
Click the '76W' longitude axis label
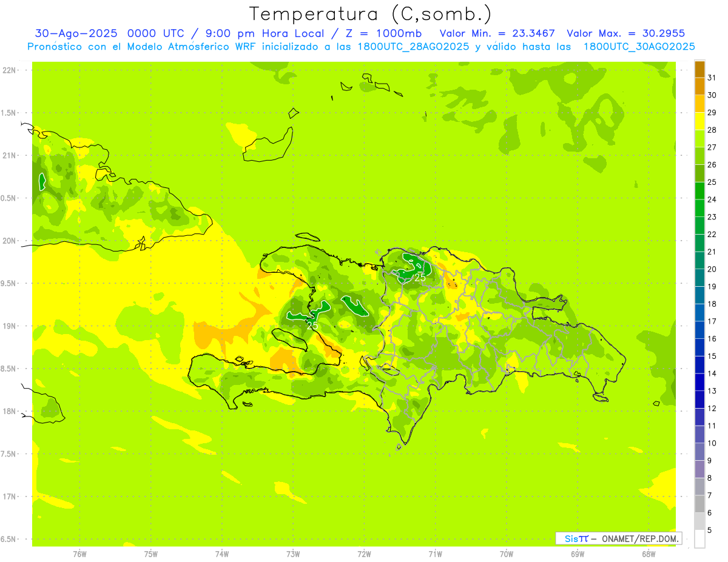click(x=79, y=554)
